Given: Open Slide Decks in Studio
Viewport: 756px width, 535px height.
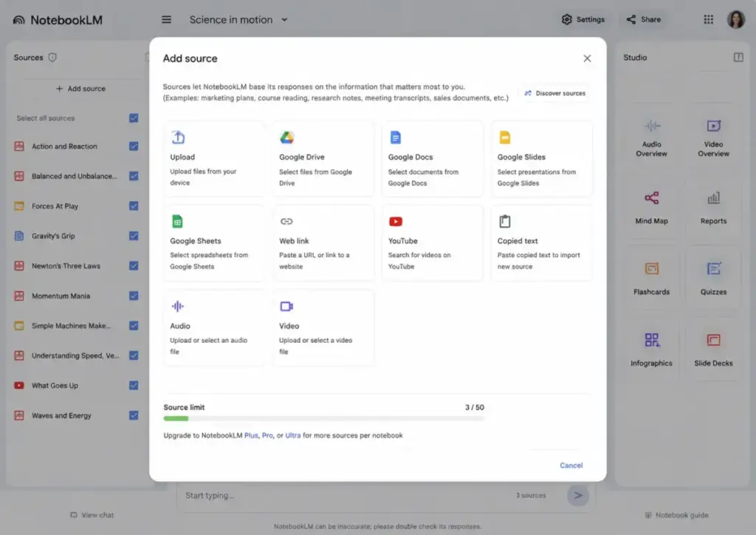Looking at the screenshot, I should pyautogui.click(x=713, y=351).
